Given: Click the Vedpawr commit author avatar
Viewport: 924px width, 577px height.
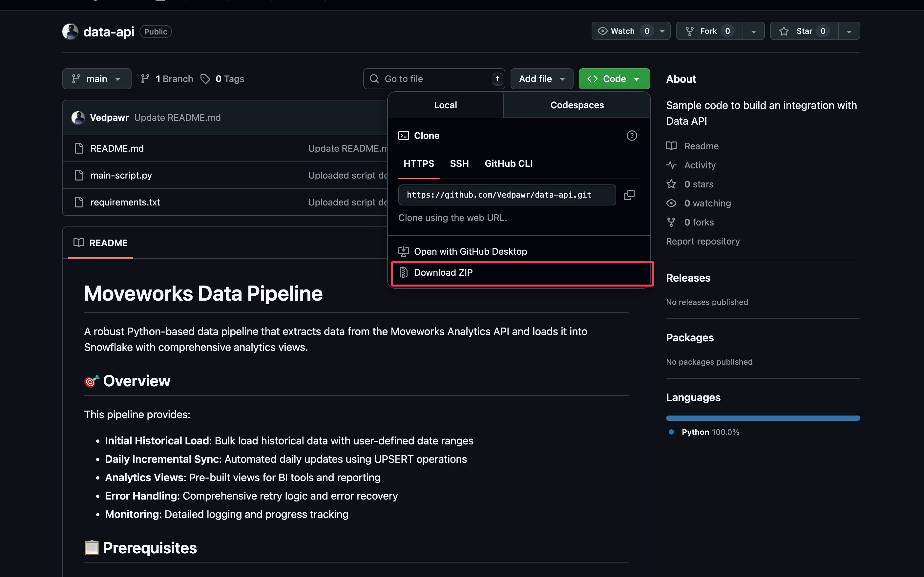Looking at the screenshot, I should pyautogui.click(x=78, y=118).
